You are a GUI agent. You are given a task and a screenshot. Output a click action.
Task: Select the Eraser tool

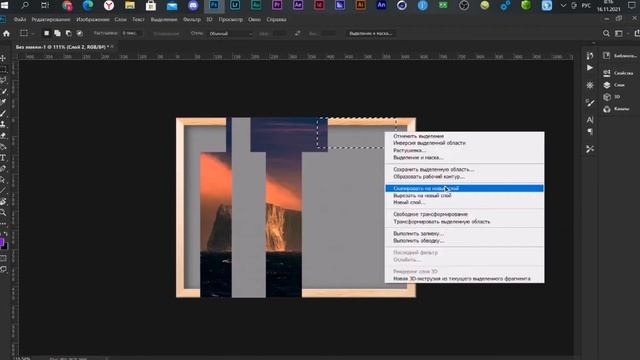coord(3,136)
